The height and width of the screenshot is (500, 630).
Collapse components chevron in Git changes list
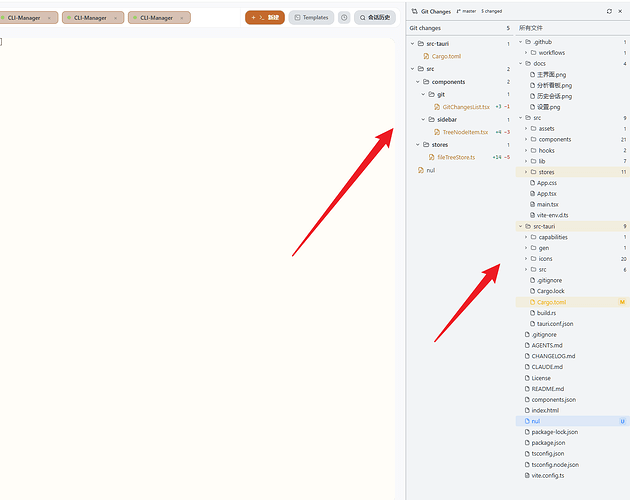[418, 82]
